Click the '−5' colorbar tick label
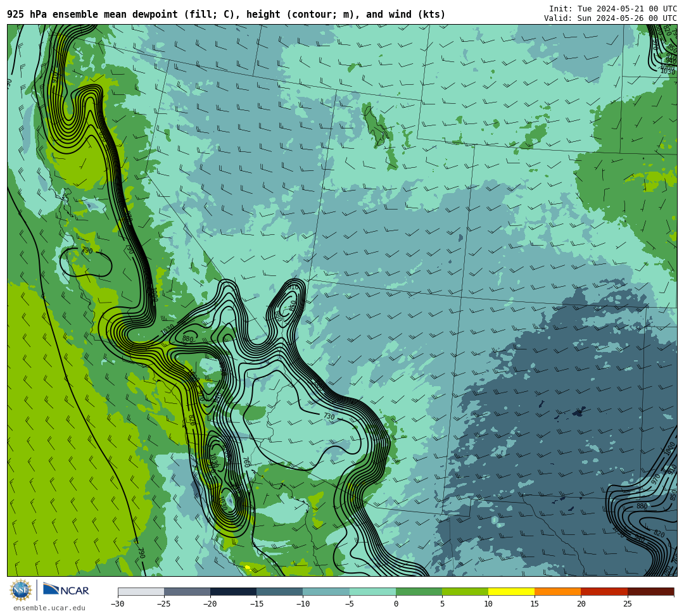This screenshot has width=684, height=616. (350, 604)
